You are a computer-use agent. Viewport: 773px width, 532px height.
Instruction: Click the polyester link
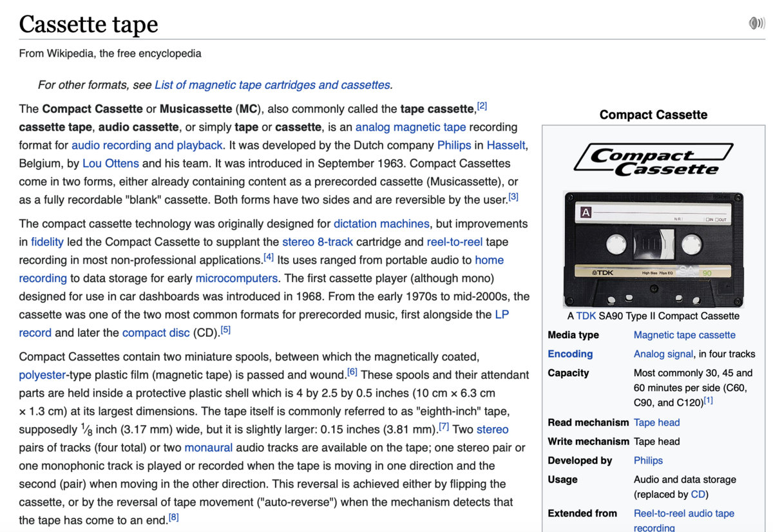(x=44, y=375)
